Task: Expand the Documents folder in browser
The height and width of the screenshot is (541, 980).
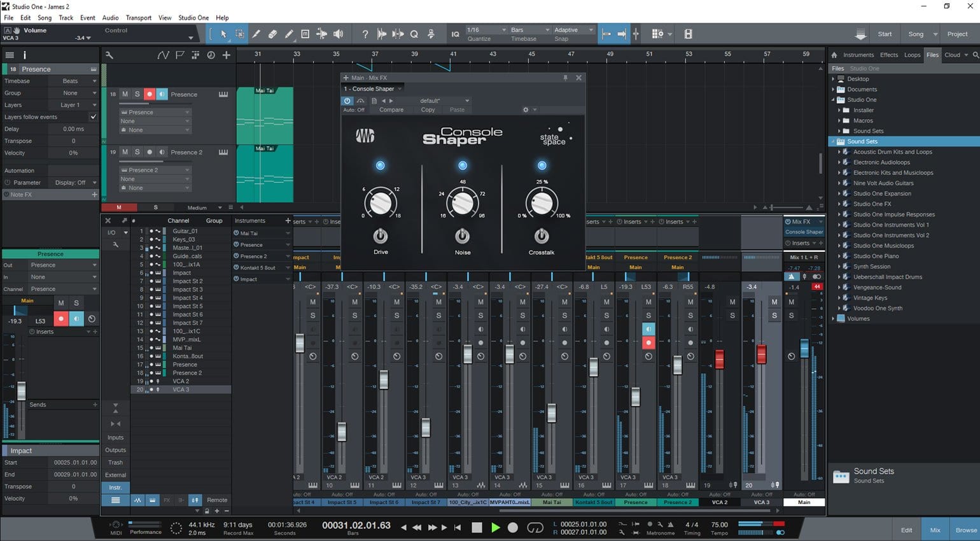Action: (x=833, y=89)
